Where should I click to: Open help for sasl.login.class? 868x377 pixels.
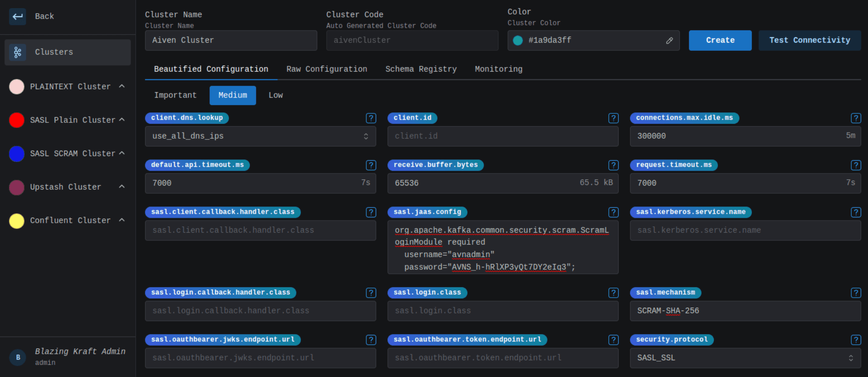pos(613,293)
